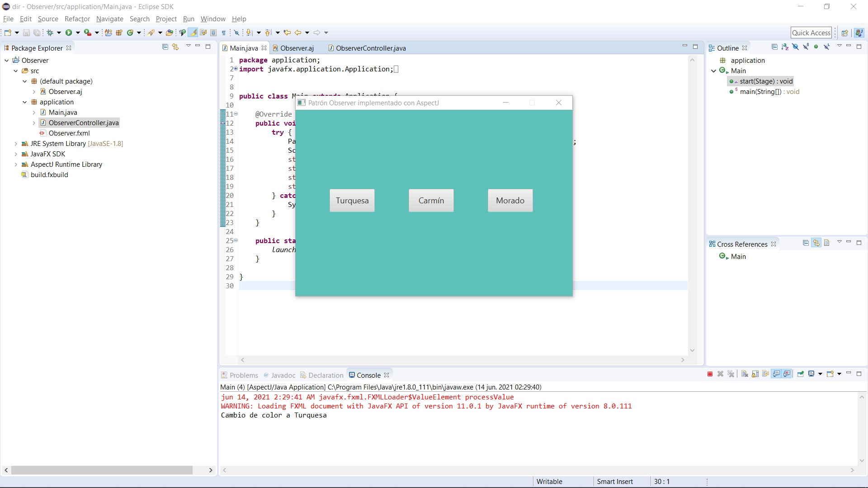Open the Run button dropdown arrow
This screenshot has height=488, width=868.
click(78, 33)
